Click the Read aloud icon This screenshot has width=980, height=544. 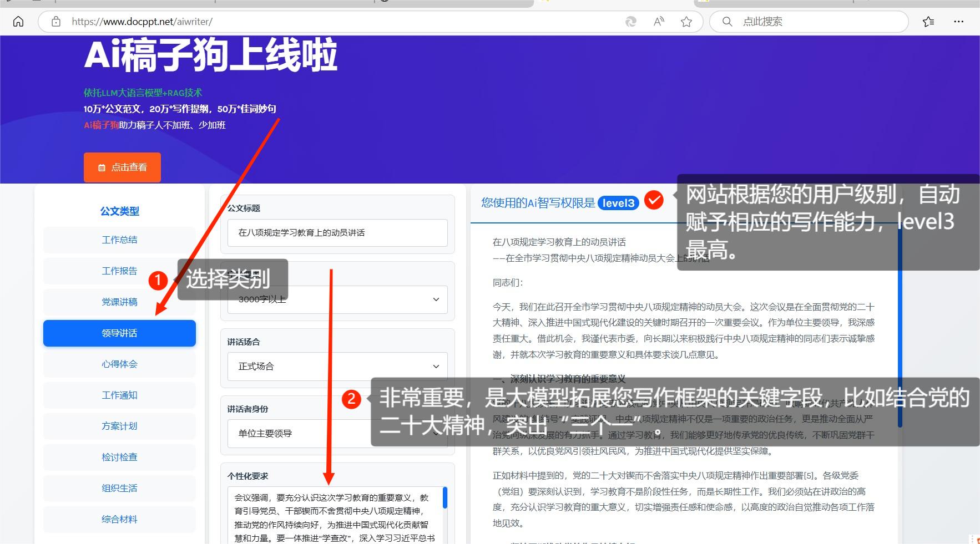coord(659,22)
